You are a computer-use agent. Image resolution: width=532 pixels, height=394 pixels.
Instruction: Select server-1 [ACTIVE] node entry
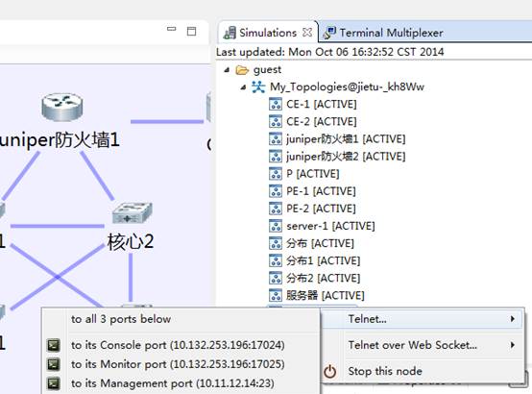click(330, 226)
